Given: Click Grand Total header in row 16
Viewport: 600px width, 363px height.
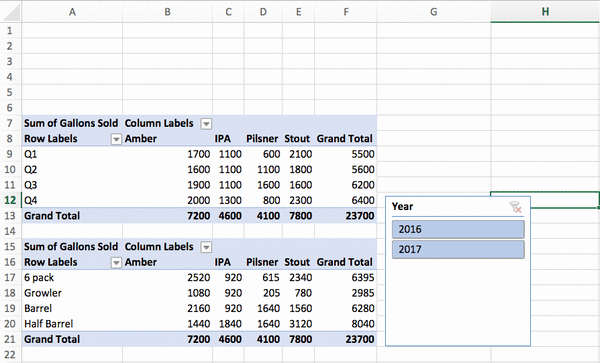Looking at the screenshot, I should pos(344,262).
